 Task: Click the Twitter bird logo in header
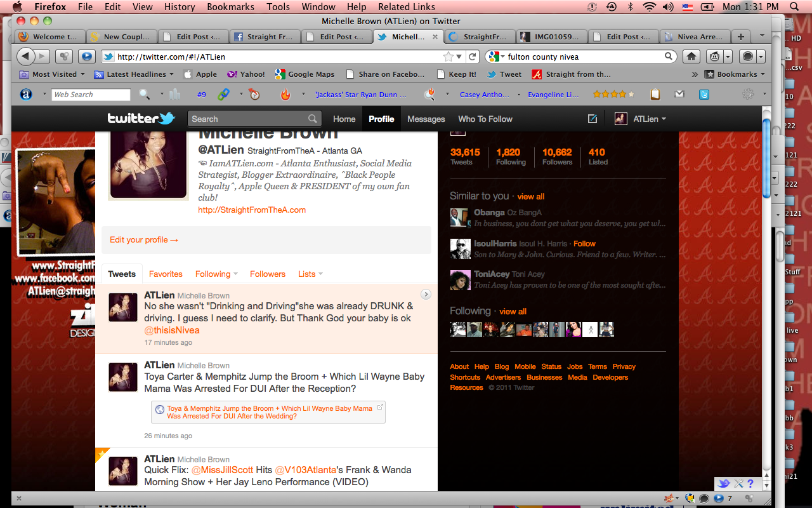[140, 118]
